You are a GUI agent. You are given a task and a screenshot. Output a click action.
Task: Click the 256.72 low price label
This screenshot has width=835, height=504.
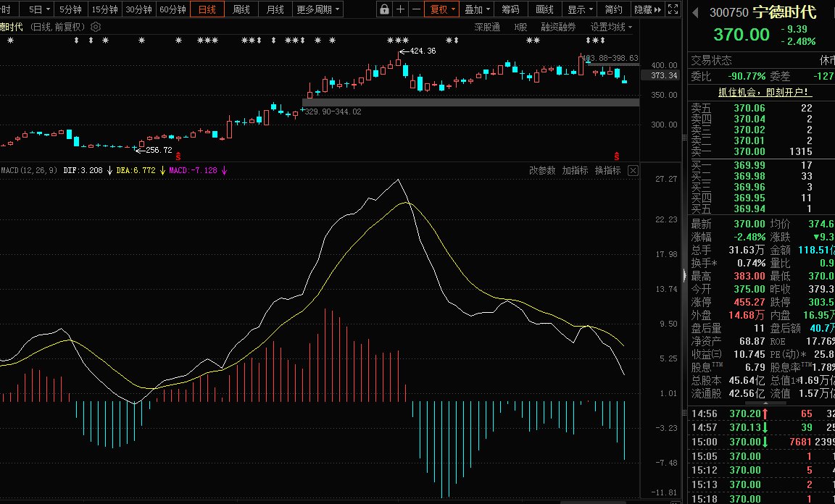tap(159, 150)
